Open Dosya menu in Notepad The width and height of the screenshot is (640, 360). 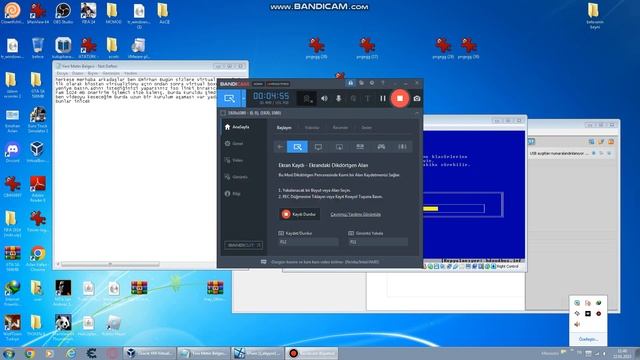62,73
